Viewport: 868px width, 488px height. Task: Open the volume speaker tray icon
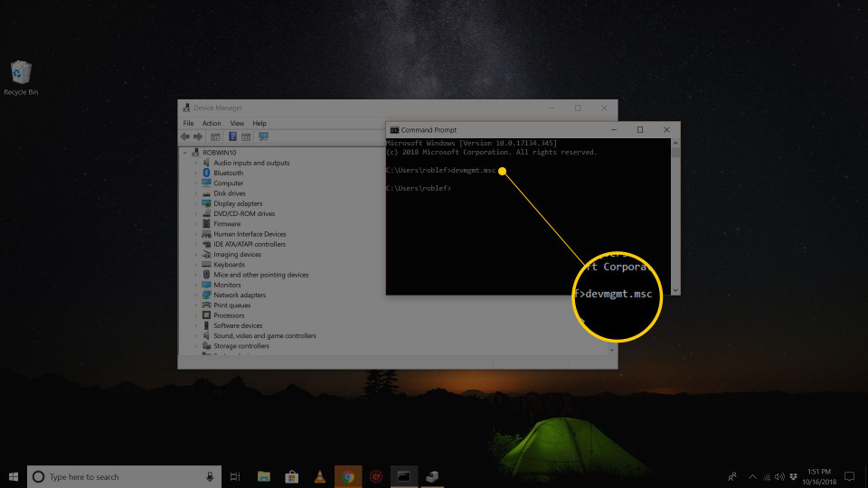pyautogui.click(x=779, y=477)
